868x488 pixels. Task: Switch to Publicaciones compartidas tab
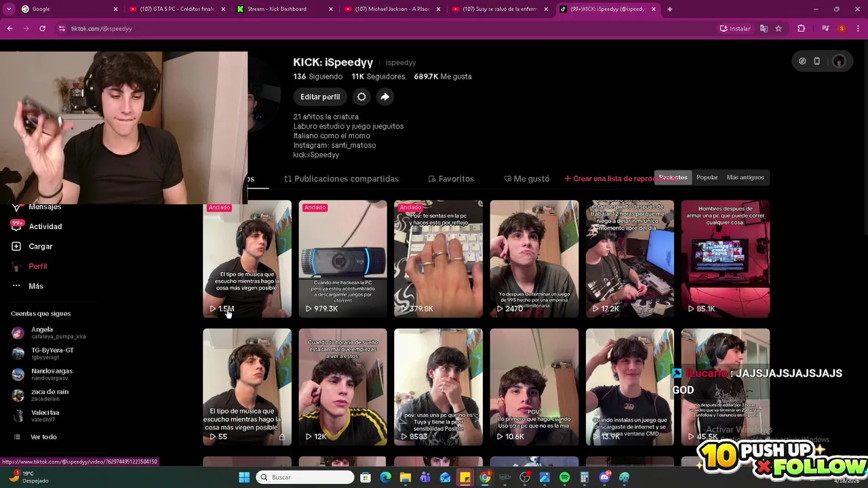coord(341,179)
